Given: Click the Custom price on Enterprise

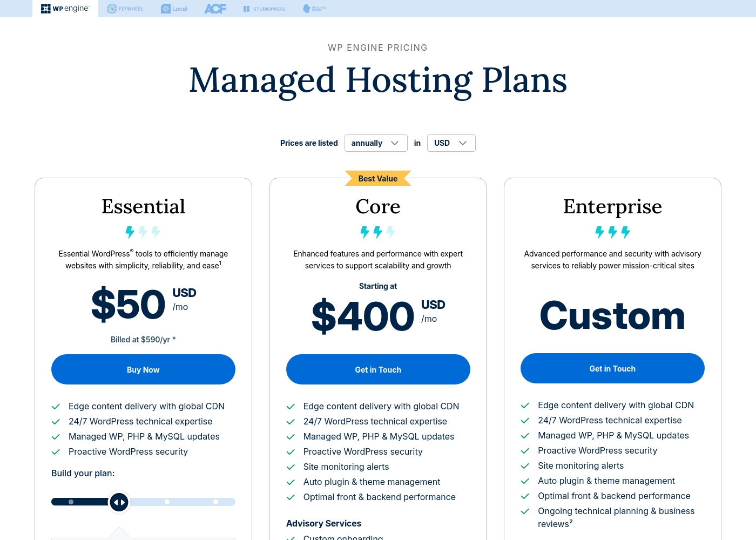Looking at the screenshot, I should click(612, 316).
